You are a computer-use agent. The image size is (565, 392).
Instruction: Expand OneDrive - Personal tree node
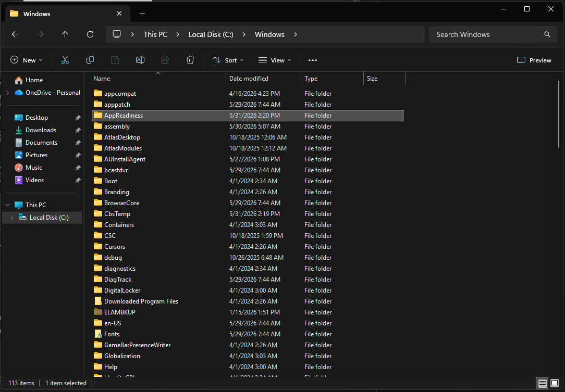click(x=8, y=93)
